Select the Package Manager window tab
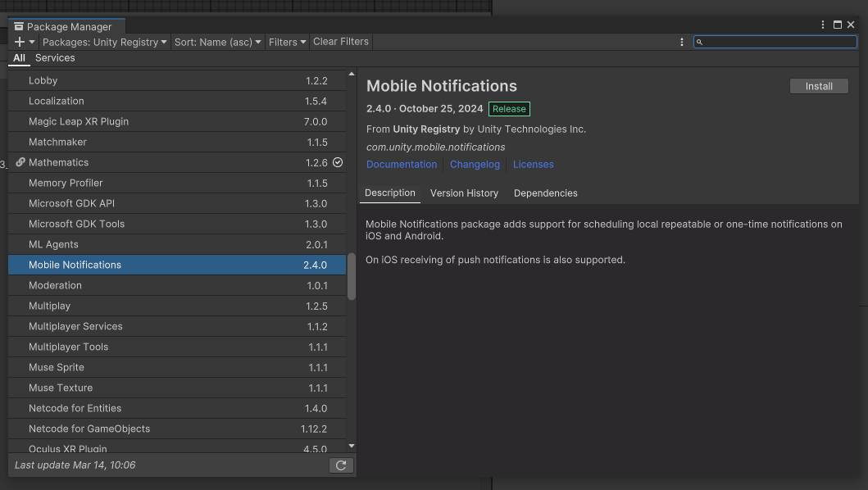The width and height of the screenshot is (868, 490). [x=67, y=26]
